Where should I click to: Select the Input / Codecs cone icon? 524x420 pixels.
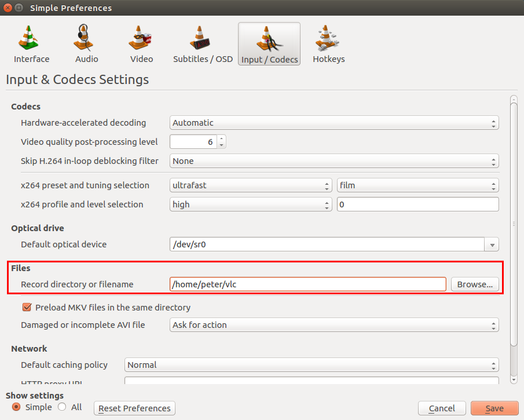tap(269, 39)
